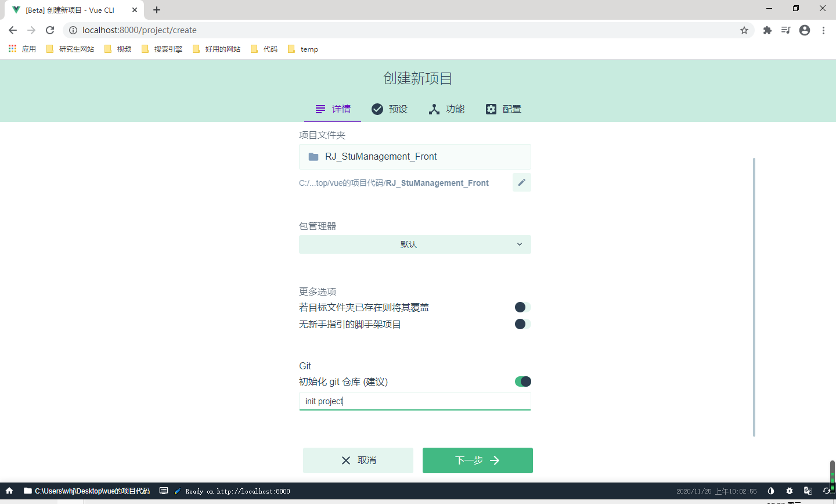Open the 应用 apps shortcut

click(22, 49)
